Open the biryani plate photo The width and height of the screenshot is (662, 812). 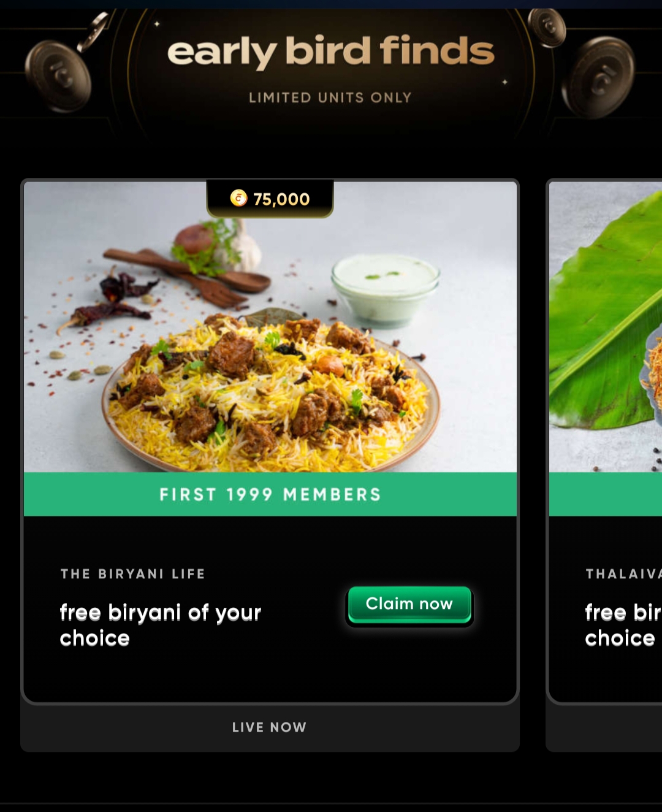tap(270, 327)
